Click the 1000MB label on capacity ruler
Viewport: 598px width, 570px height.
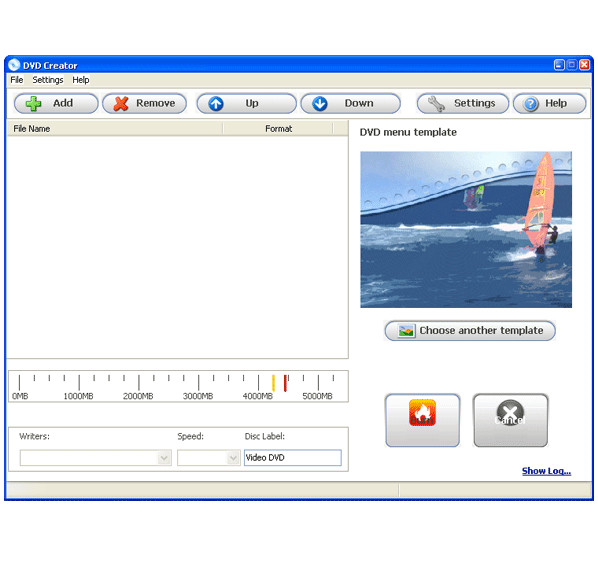[78, 396]
